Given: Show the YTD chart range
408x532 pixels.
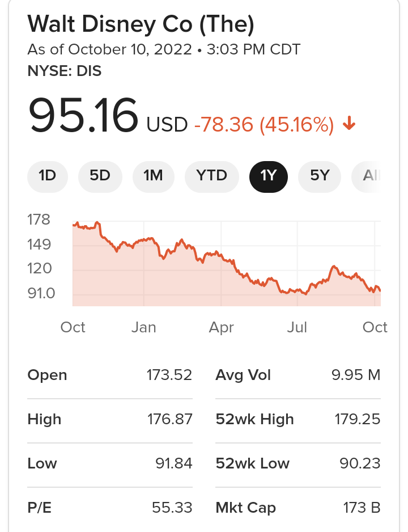Looking at the screenshot, I should click(x=211, y=176).
